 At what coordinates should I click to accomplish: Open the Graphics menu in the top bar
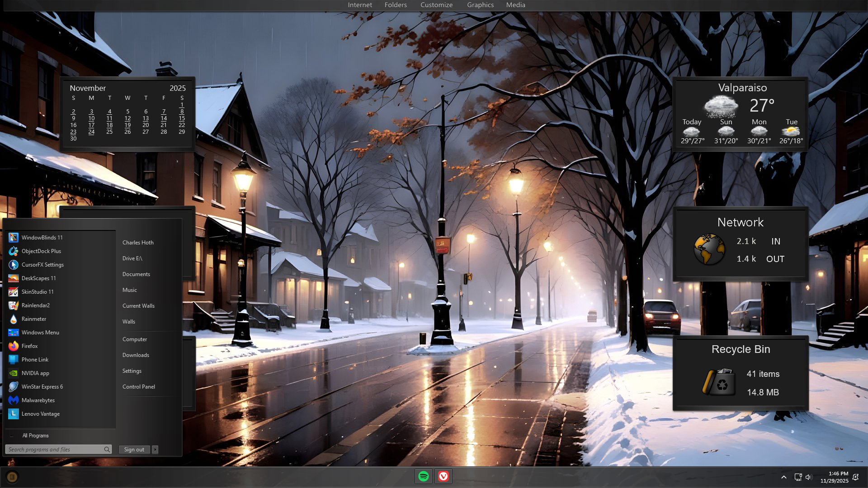(x=480, y=5)
